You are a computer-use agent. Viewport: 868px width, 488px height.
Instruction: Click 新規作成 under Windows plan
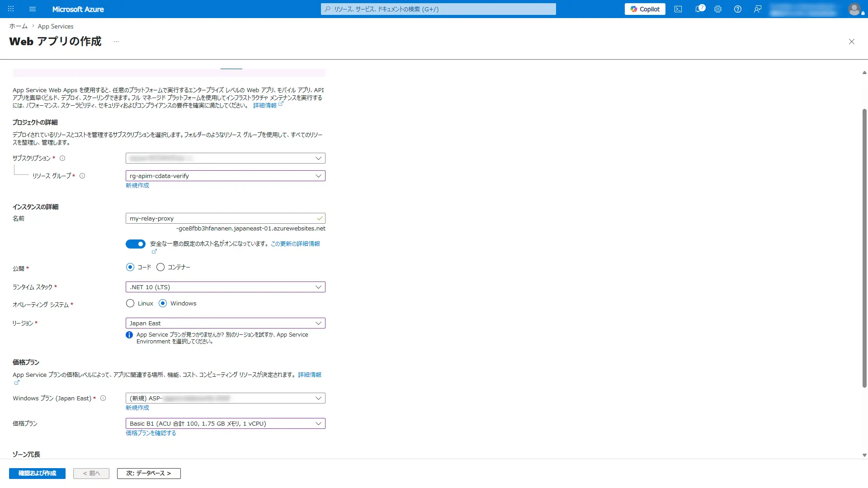pos(137,408)
